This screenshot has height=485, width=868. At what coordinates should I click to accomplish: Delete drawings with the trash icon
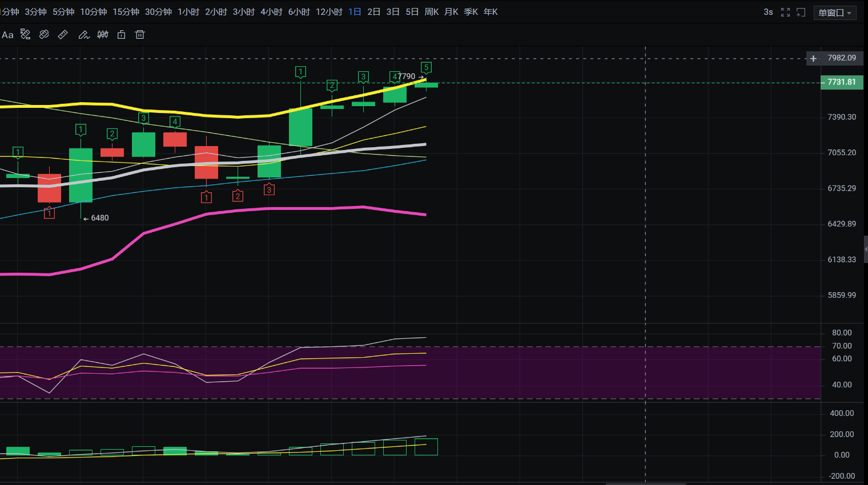140,35
